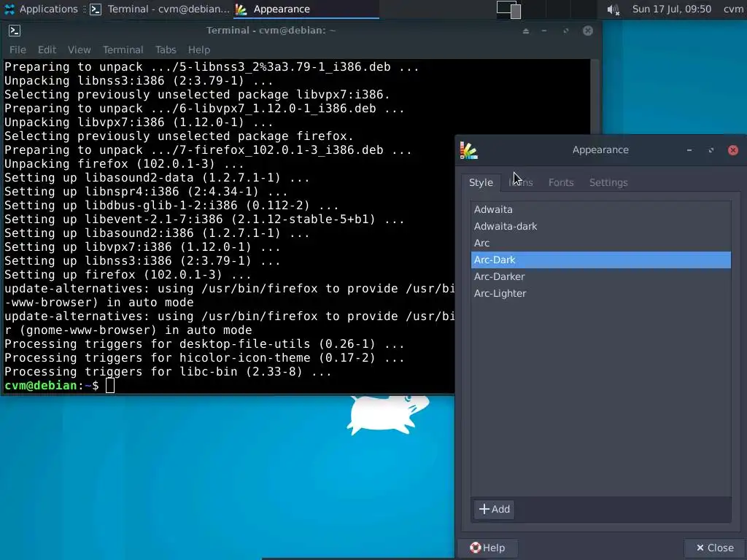Open the Applications menu in the panel

tap(41, 9)
